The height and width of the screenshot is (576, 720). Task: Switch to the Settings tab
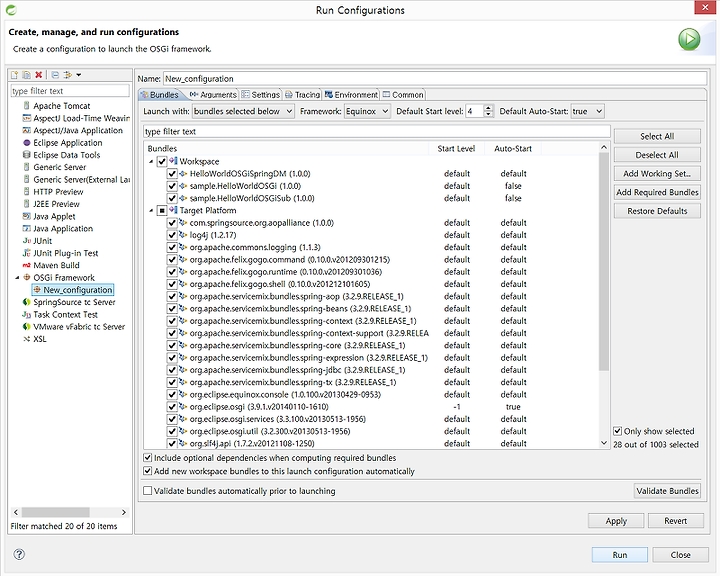point(261,95)
